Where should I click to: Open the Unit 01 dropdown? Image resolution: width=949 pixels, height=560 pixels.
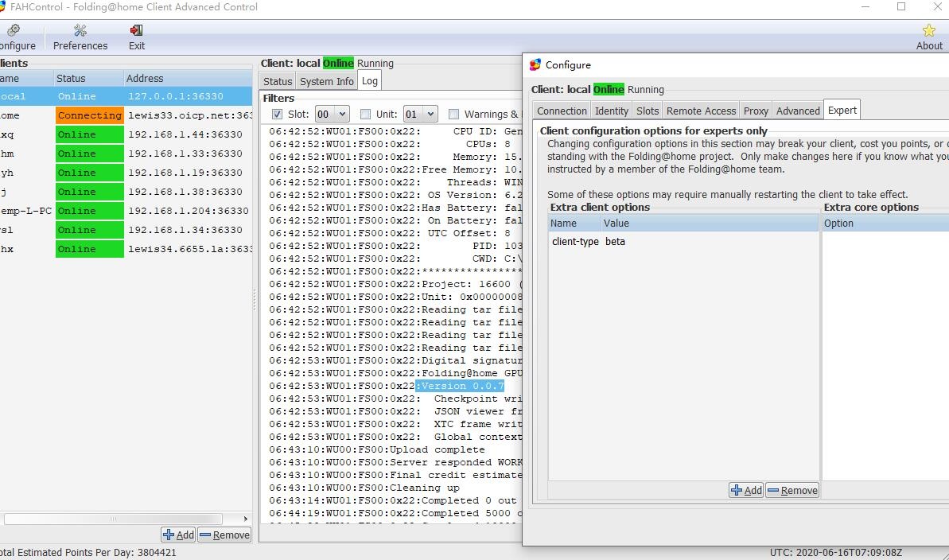click(421, 114)
